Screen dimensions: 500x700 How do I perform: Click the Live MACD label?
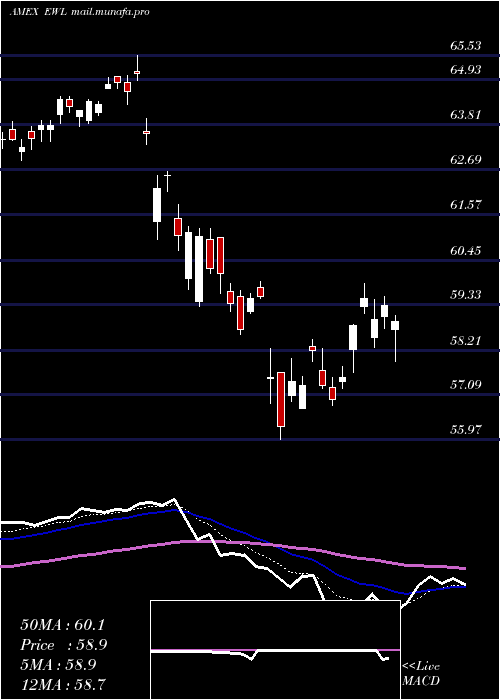(421, 673)
